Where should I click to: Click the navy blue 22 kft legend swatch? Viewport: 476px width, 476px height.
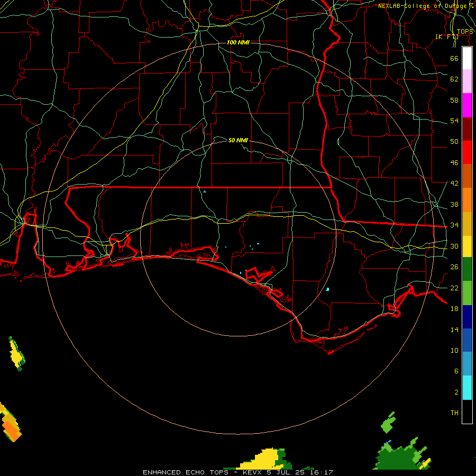coord(467,317)
